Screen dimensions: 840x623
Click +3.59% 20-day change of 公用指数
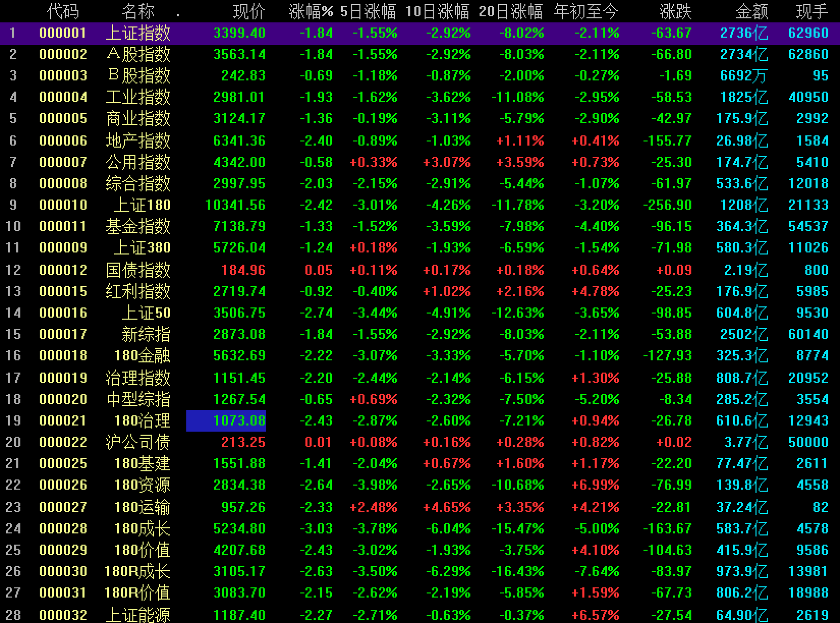(520, 162)
